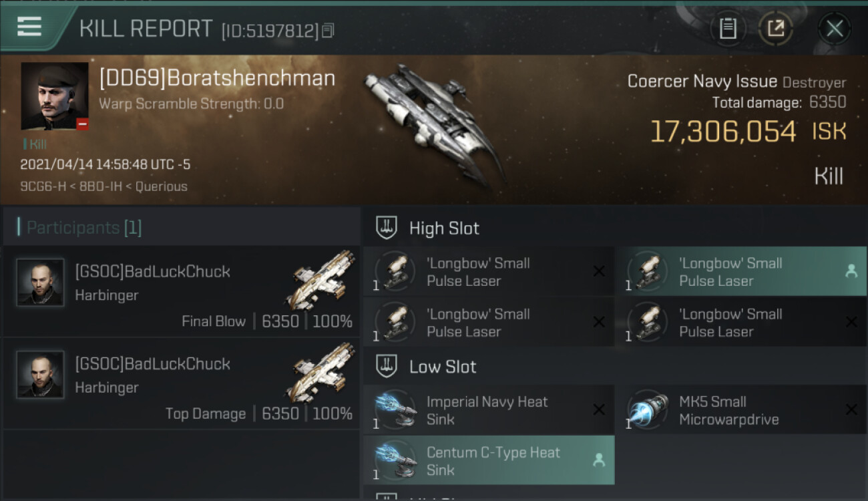The width and height of the screenshot is (868, 501).
Task: Open BadLuckChuck portrait in Top Damage row
Action: point(40,375)
